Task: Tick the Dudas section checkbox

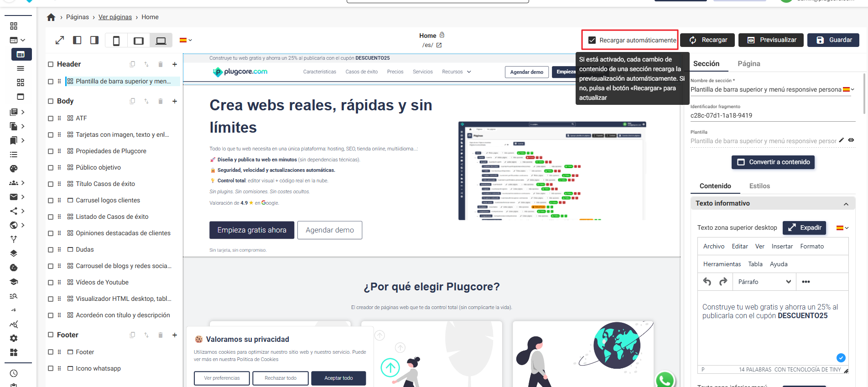Action: 51,250
